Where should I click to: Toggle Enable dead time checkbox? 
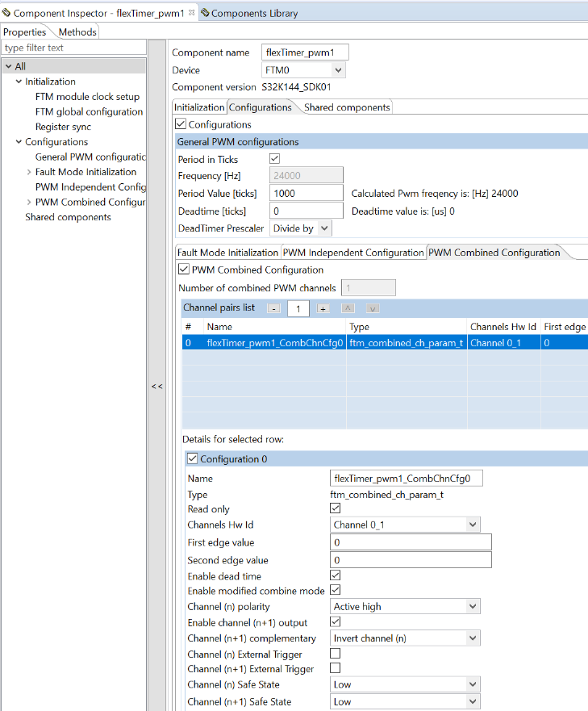click(x=335, y=575)
